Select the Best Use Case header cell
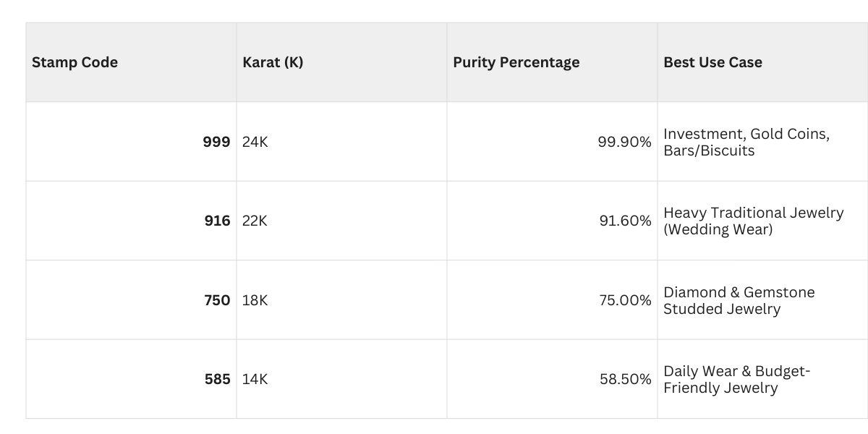 (x=712, y=62)
